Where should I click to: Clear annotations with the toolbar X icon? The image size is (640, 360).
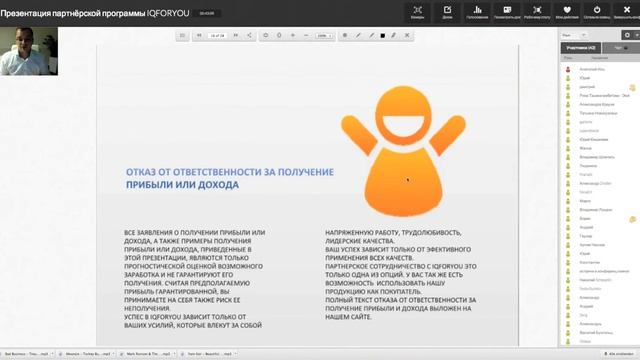407,36
